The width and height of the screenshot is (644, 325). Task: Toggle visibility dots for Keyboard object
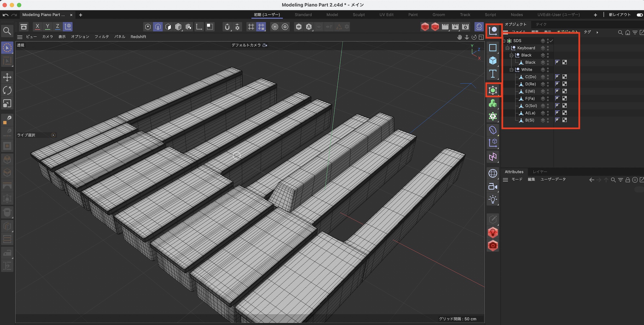[x=548, y=48]
